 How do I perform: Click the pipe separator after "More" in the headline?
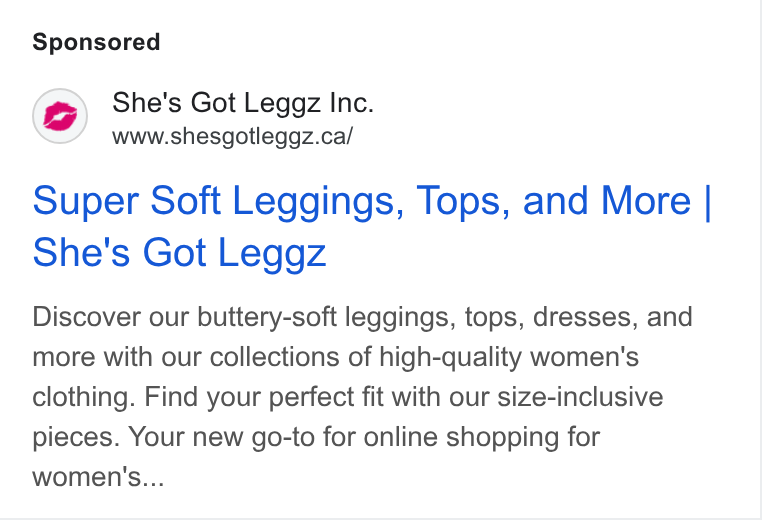(707, 201)
